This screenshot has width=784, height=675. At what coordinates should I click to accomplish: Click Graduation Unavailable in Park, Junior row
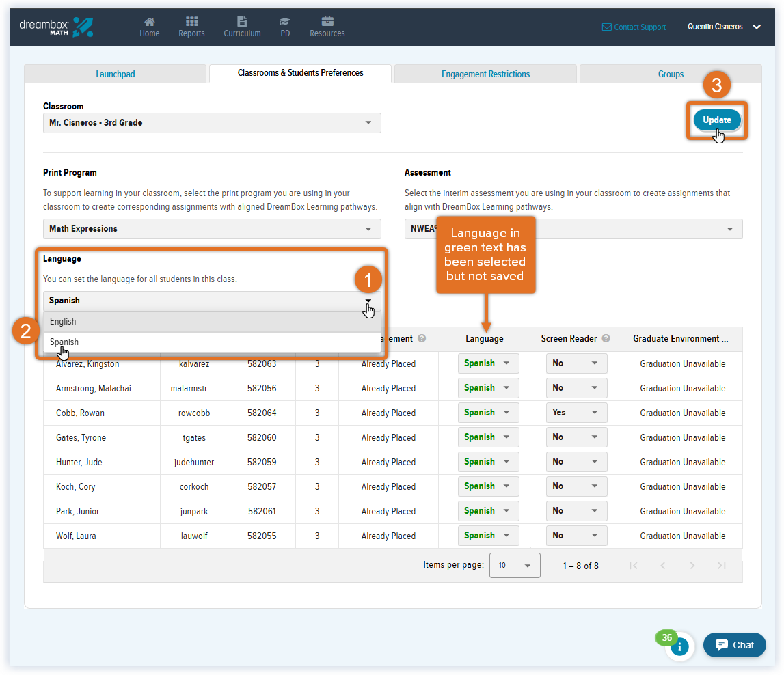683,511
